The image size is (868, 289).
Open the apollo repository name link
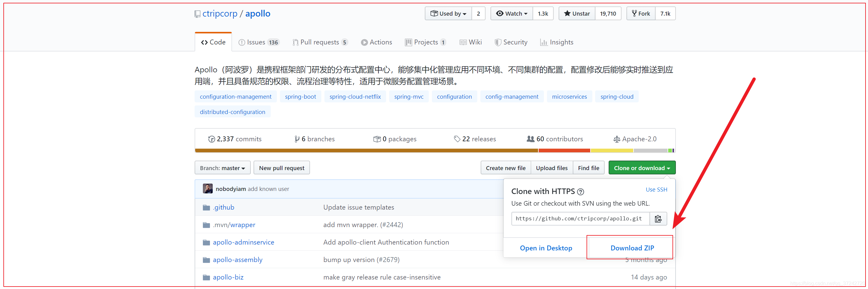258,13
